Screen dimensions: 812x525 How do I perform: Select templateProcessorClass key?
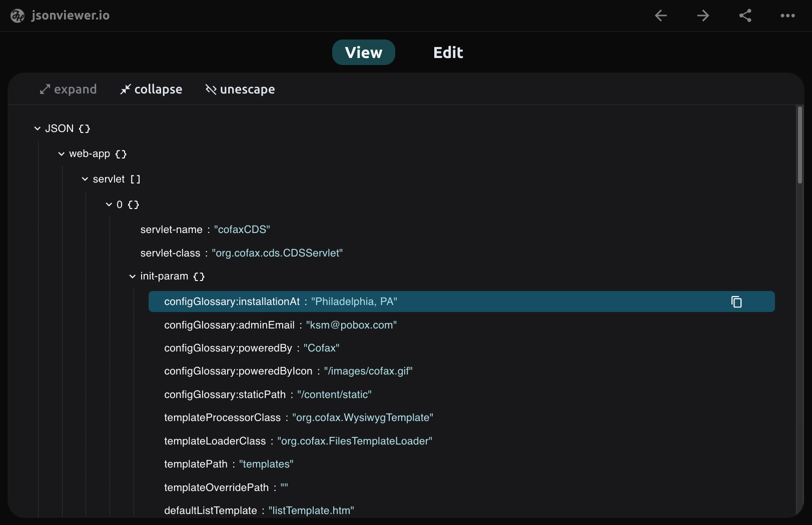coord(223,417)
